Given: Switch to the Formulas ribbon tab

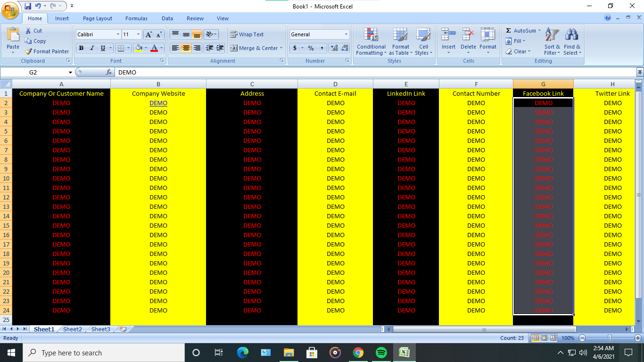Looking at the screenshot, I should pos(136,18).
